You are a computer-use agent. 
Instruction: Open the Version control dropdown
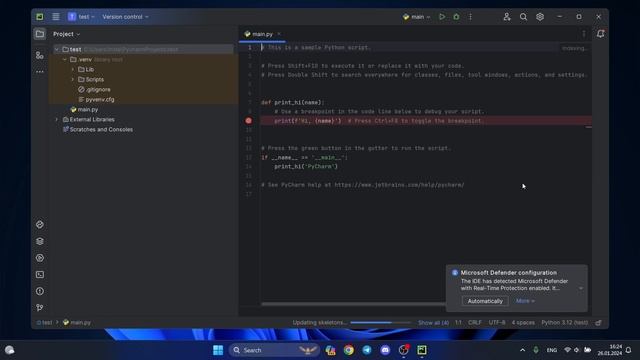click(x=125, y=17)
